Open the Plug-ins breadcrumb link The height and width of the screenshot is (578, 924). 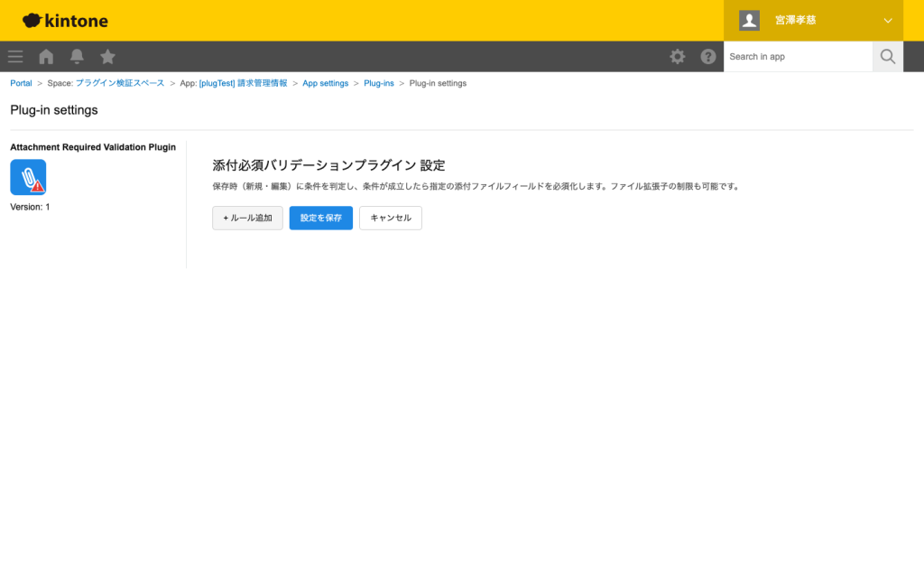click(378, 82)
